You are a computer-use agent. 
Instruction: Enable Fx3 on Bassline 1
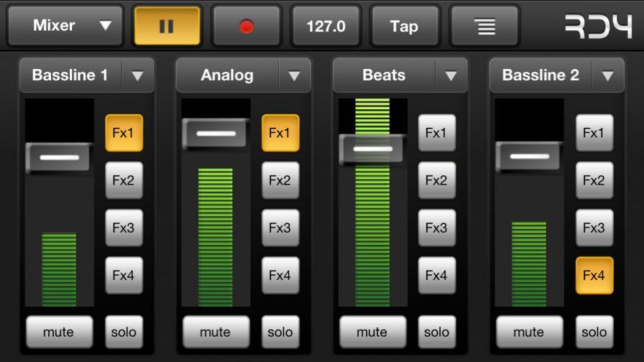(x=124, y=228)
